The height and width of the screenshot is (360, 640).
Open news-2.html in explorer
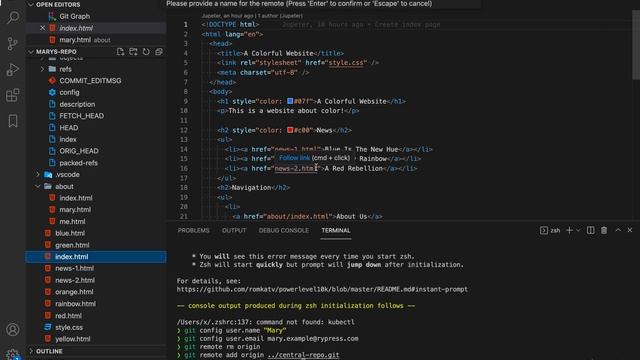click(75, 280)
